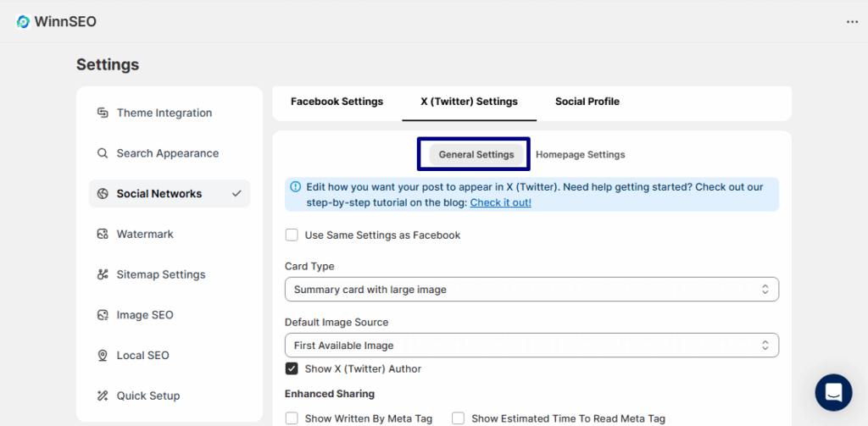This screenshot has height=426, width=868.
Task: Open Theme Integration settings
Action: (x=170, y=113)
